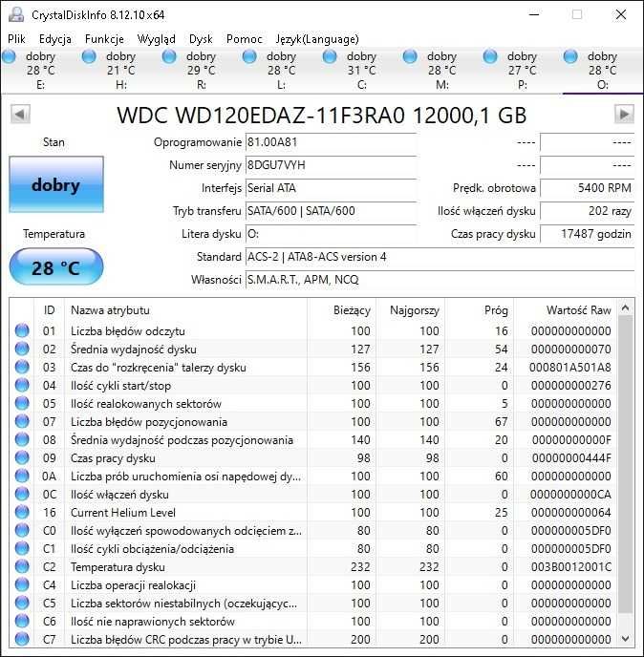Viewport: 644px width, 657px height.
Task: Click the Standard field ACS-2
Action: 440,257
